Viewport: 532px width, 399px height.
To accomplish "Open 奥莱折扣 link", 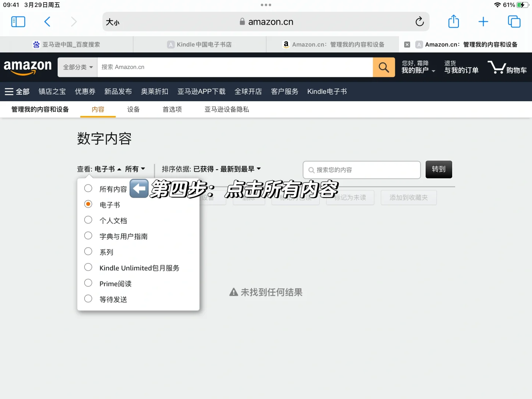I will [x=154, y=92].
